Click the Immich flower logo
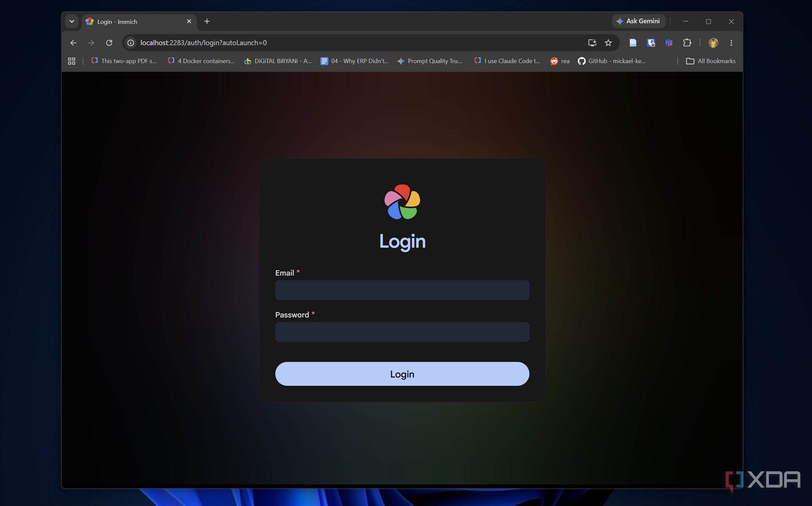The width and height of the screenshot is (812, 506). tap(402, 202)
